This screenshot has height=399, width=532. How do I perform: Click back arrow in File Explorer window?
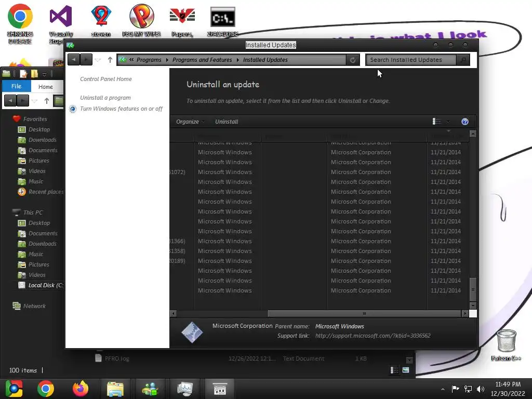click(10, 100)
